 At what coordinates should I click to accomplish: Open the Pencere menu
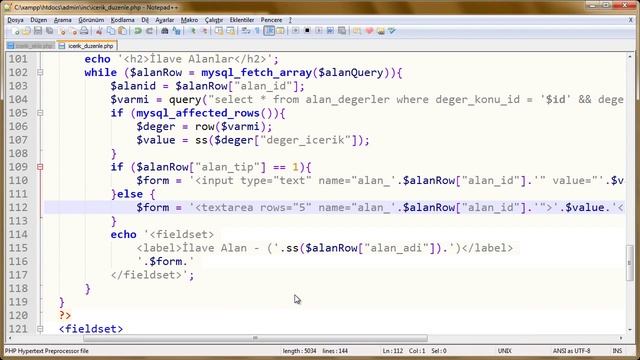pos(271,20)
